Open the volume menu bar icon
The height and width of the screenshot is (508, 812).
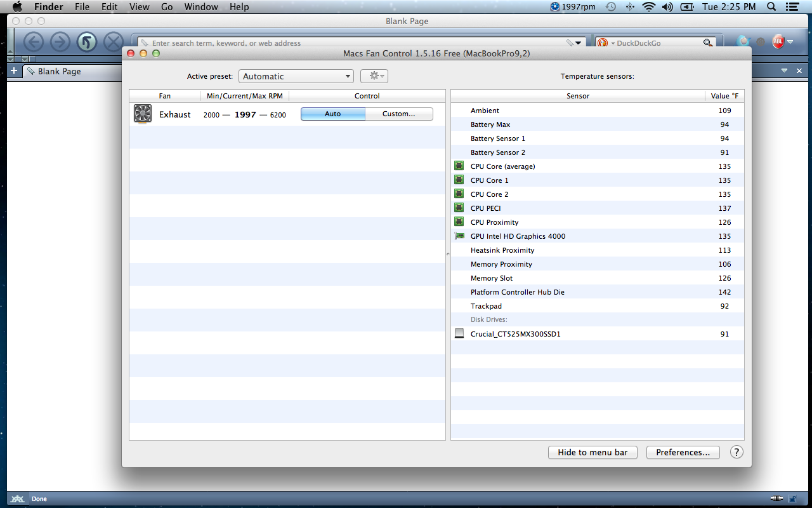click(667, 7)
